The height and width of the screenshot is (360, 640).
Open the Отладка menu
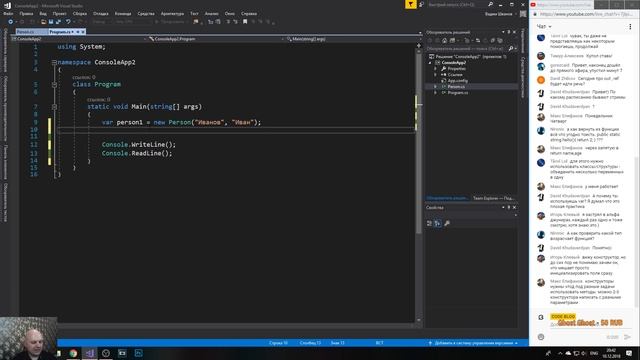tap(100, 13)
